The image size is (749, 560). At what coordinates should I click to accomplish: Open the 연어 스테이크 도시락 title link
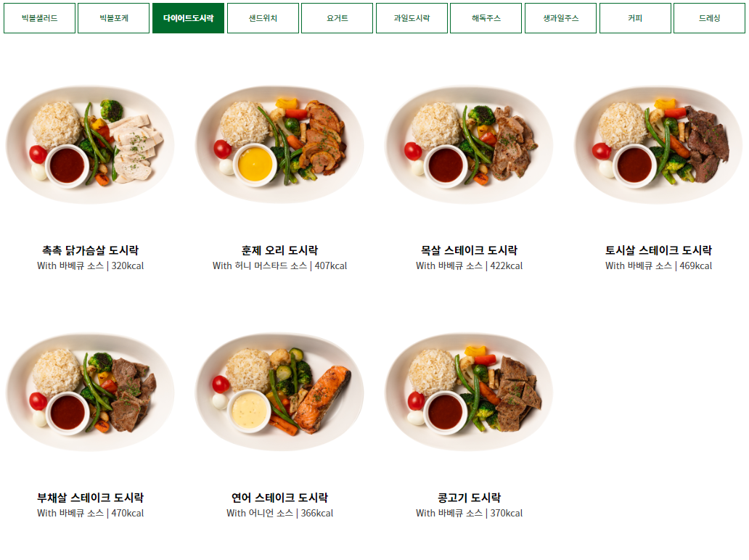point(279,498)
